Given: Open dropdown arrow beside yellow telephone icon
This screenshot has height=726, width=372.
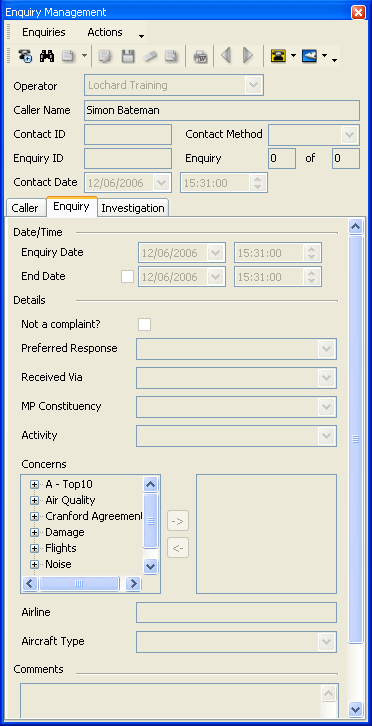Looking at the screenshot, I should click(x=294, y=56).
